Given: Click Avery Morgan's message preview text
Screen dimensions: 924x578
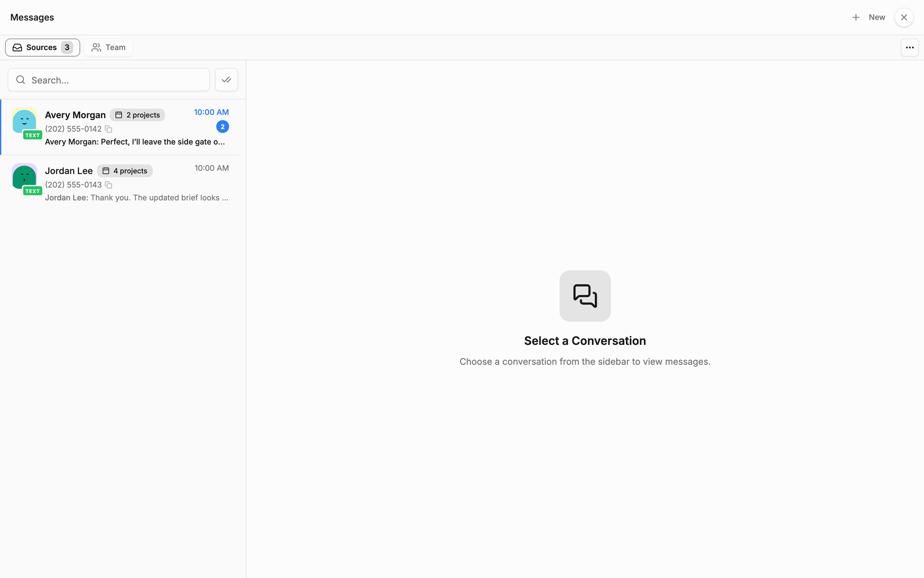Looking at the screenshot, I should click(x=135, y=142).
